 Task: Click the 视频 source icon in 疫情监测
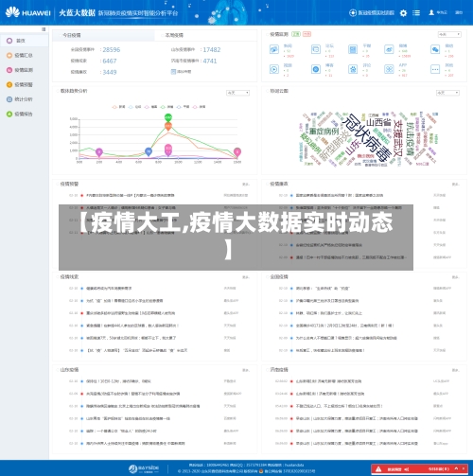pyautogui.click(x=274, y=69)
